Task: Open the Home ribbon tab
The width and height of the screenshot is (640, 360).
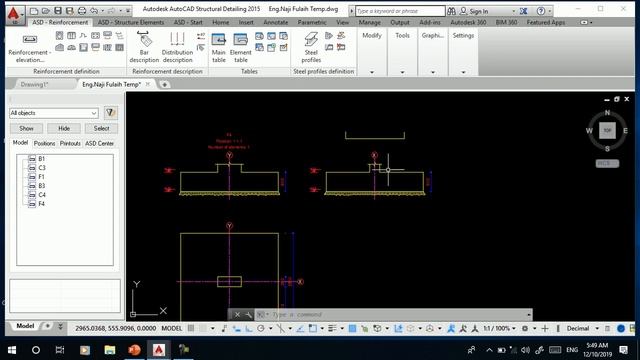Action: point(220,22)
